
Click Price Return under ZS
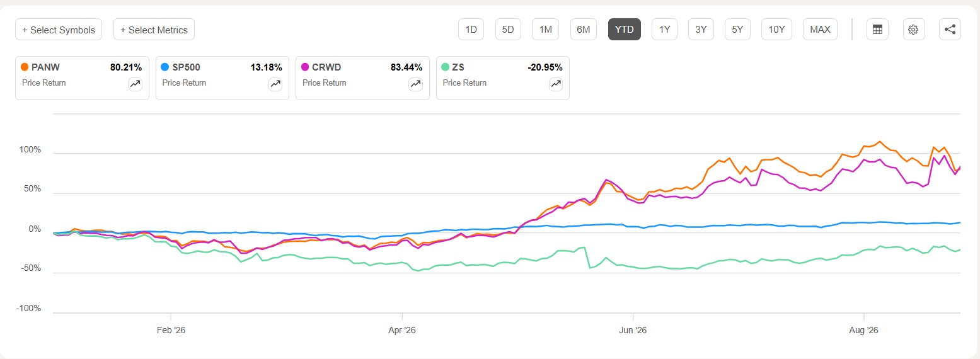464,83
